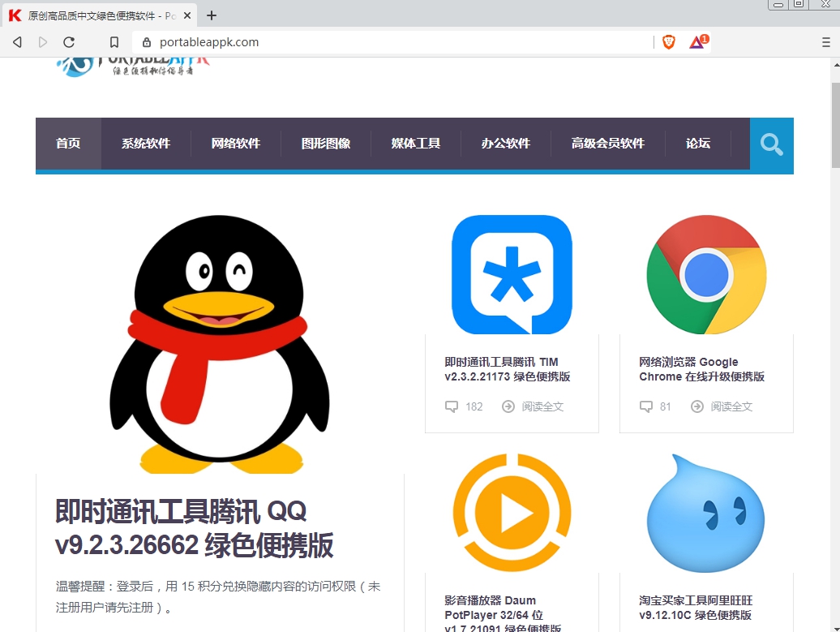Click the comment icon beside 81
Image resolution: width=840 pixels, height=632 pixels.
pyautogui.click(x=646, y=406)
